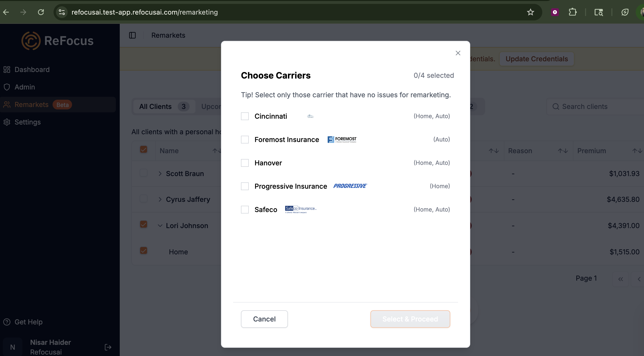
Task: Click the Progressive logo in carrier list
Action: 350,186
